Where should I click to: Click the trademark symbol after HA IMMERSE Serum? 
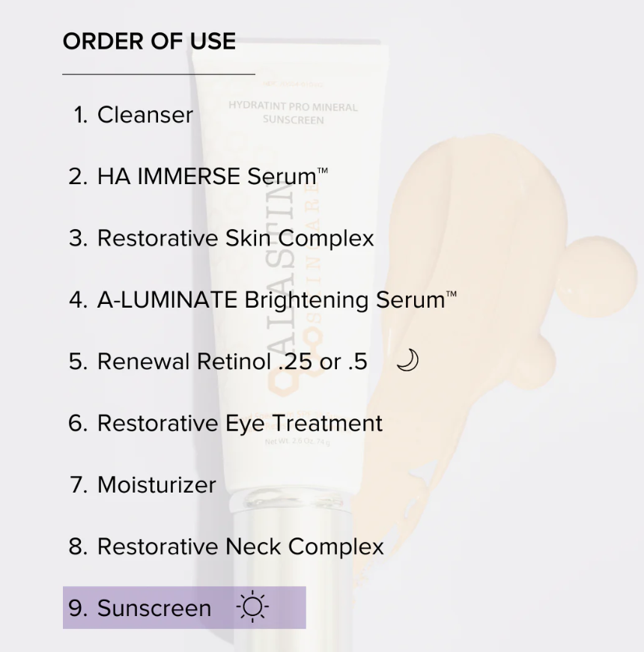click(x=323, y=171)
